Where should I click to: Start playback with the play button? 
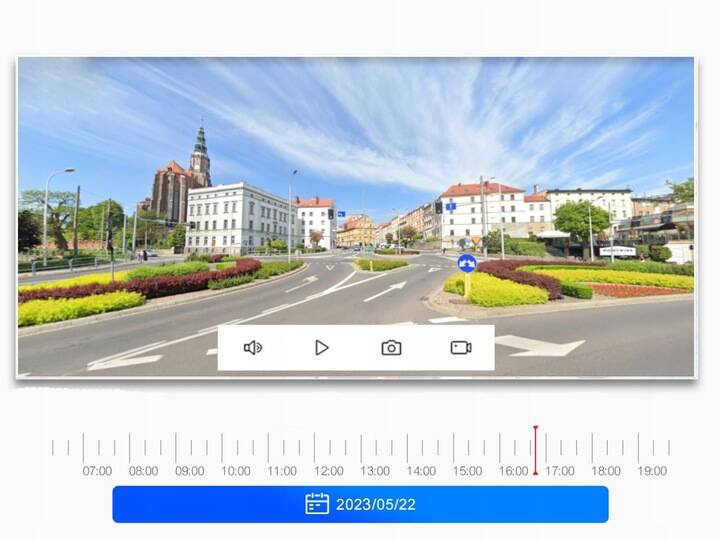point(322,348)
